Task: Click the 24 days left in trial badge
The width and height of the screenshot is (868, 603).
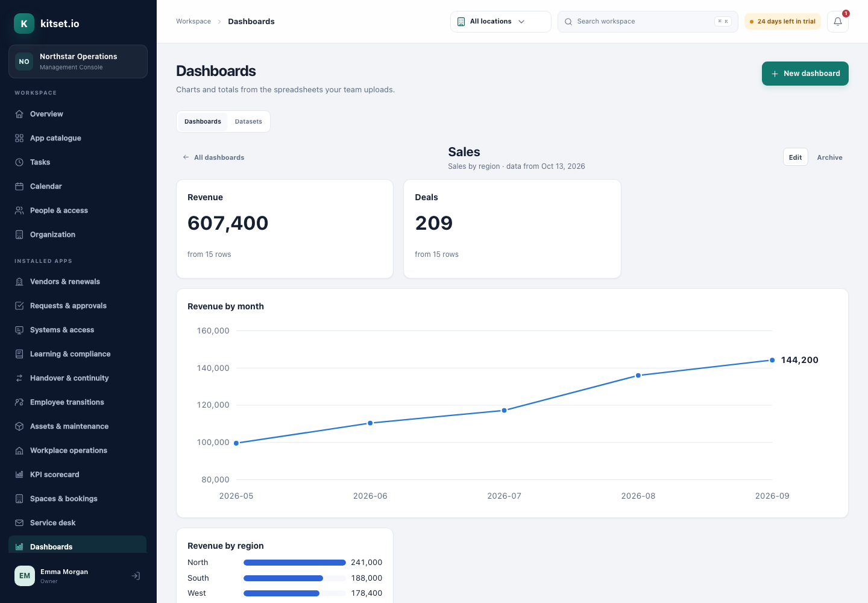Action: click(783, 22)
